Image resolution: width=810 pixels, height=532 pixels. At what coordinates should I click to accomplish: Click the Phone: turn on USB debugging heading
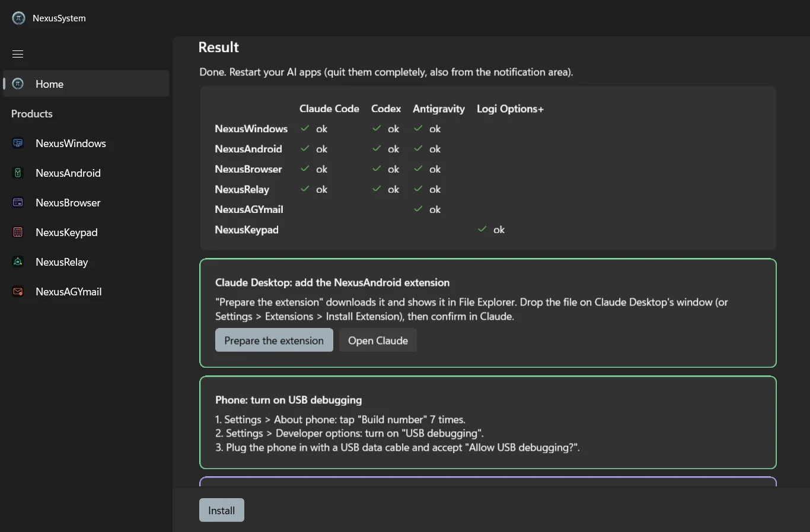coord(288,400)
